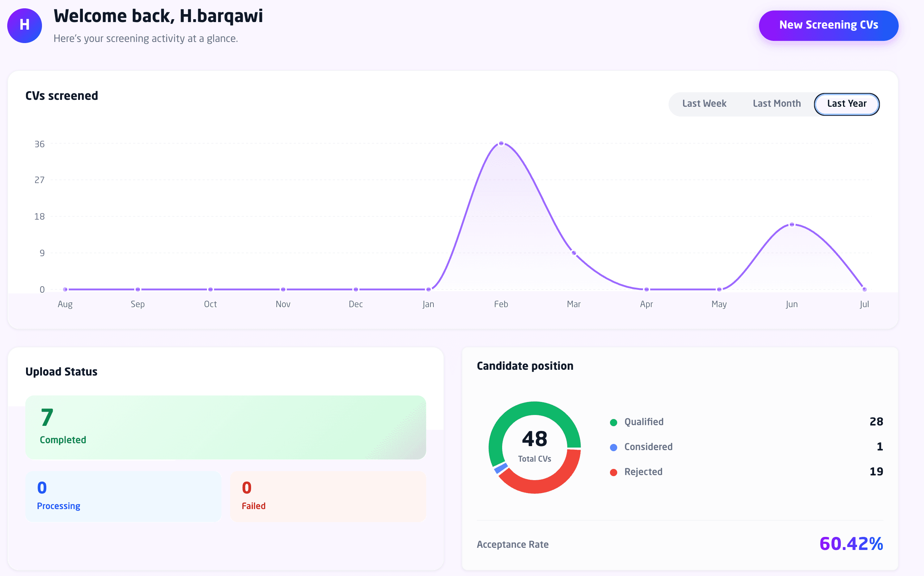Switch chart to Last Month
924x576 pixels.
tap(777, 103)
